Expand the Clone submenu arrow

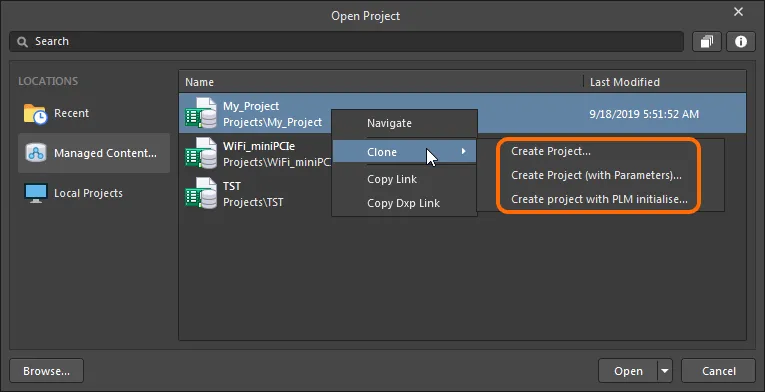click(463, 152)
